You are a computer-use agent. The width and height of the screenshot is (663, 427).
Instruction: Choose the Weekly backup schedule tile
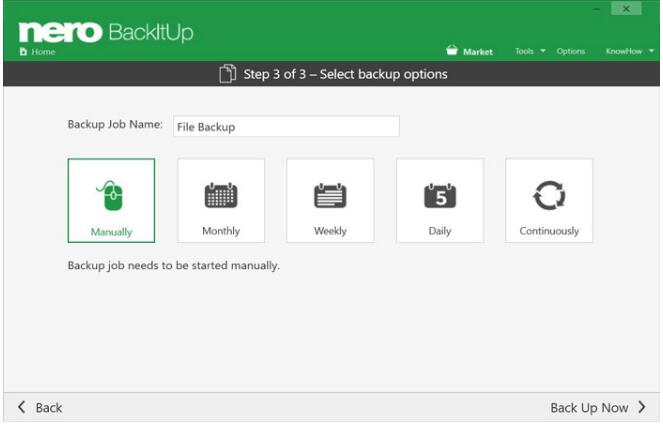pyautogui.click(x=330, y=200)
